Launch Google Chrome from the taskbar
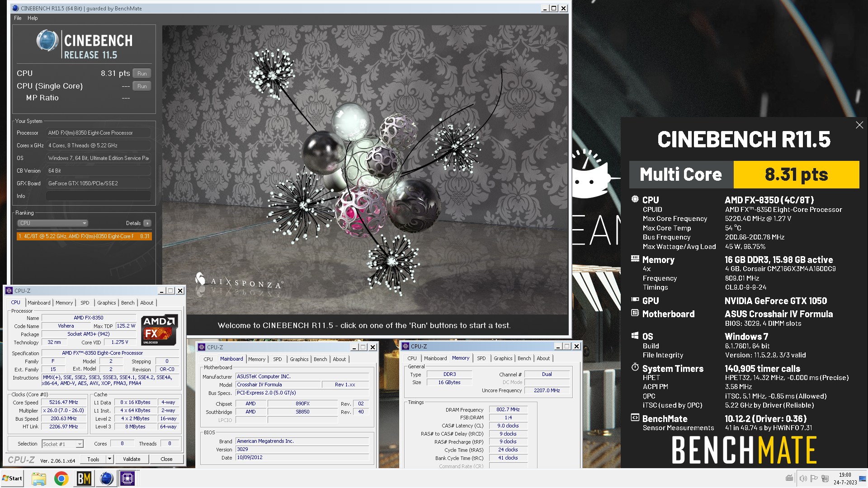Image resolution: width=868 pixels, height=488 pixels. 61,478
